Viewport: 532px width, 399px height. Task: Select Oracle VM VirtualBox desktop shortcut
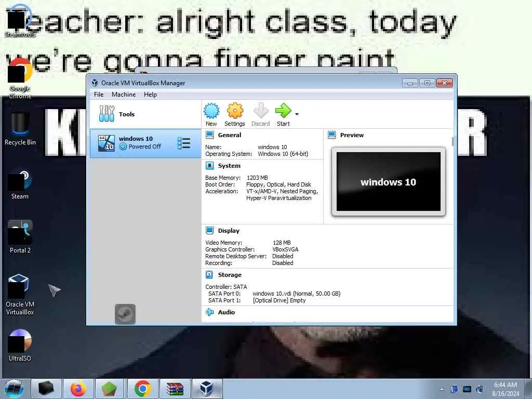click(x=20, y=295)
